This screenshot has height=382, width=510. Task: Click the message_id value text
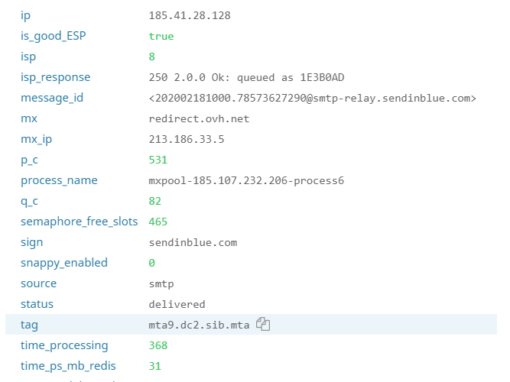click(312, 98)
